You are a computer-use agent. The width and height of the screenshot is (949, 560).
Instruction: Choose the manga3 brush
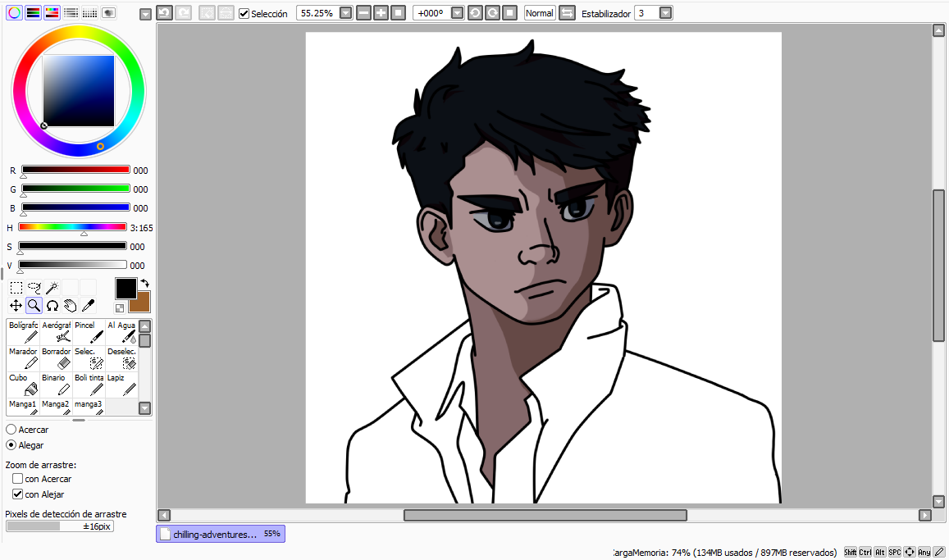pyautogui.click(x=89, y=407)
